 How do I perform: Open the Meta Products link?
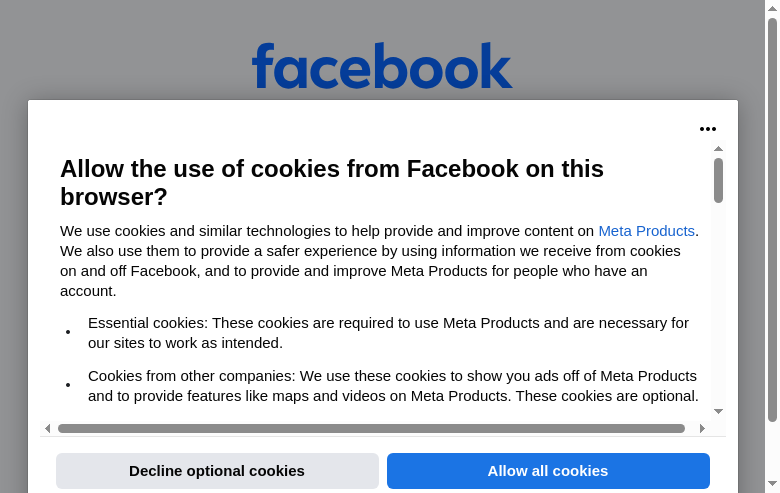[x=646, y=231]
